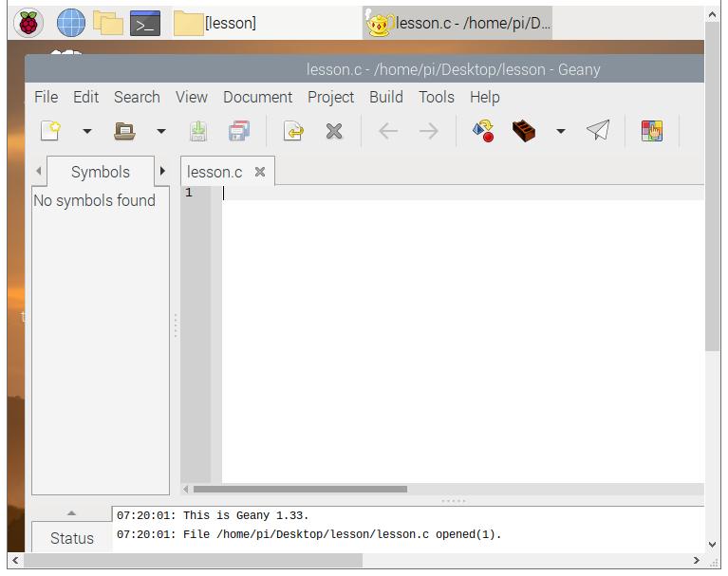The width and height of the screenshot is (728, 576).
Task: Build the current file with brick icon
Action: pyautogui.click(x=524, y=131)
